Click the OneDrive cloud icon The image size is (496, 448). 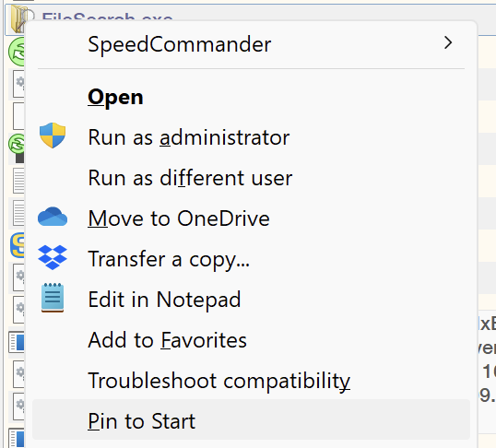53,217
